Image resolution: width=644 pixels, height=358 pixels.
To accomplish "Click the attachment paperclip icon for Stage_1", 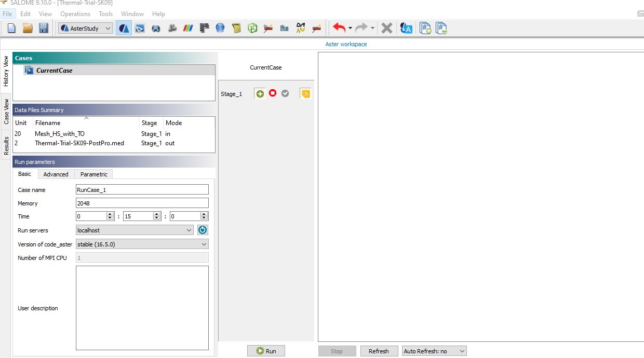I will coord(305,94).
